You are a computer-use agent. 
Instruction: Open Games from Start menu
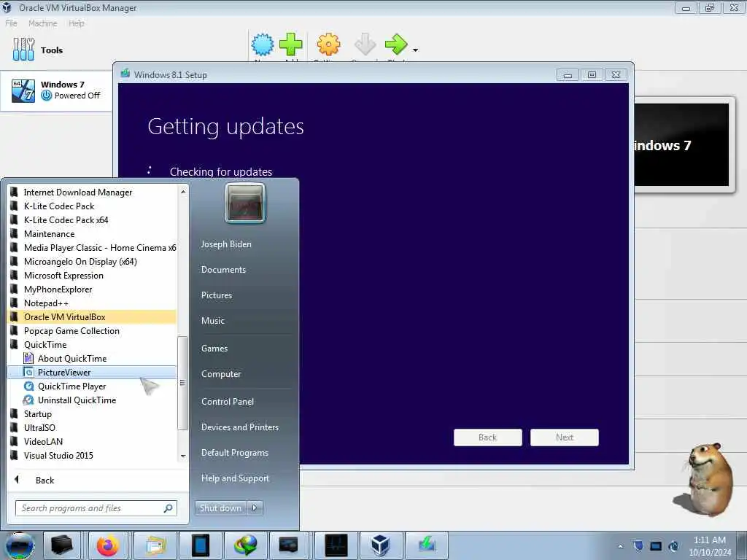214,348
